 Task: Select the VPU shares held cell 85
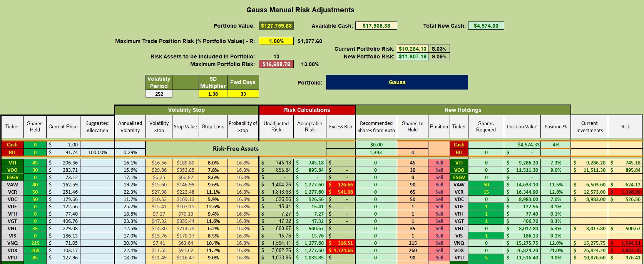pos(35,258)
